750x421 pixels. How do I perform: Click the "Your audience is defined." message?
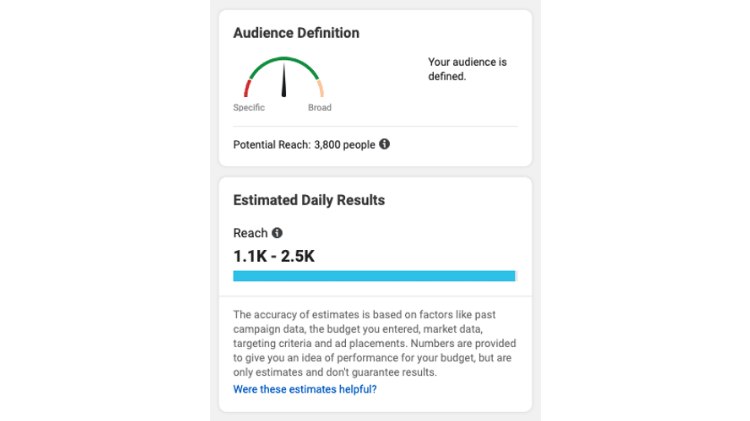tap(467, 69)
